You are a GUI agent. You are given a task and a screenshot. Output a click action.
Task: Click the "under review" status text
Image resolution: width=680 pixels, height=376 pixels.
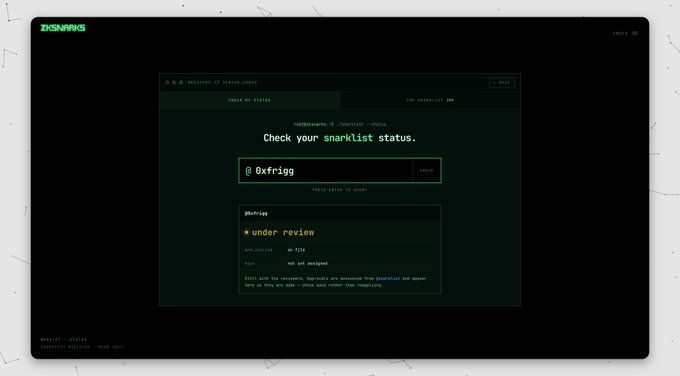pos(283,232)
